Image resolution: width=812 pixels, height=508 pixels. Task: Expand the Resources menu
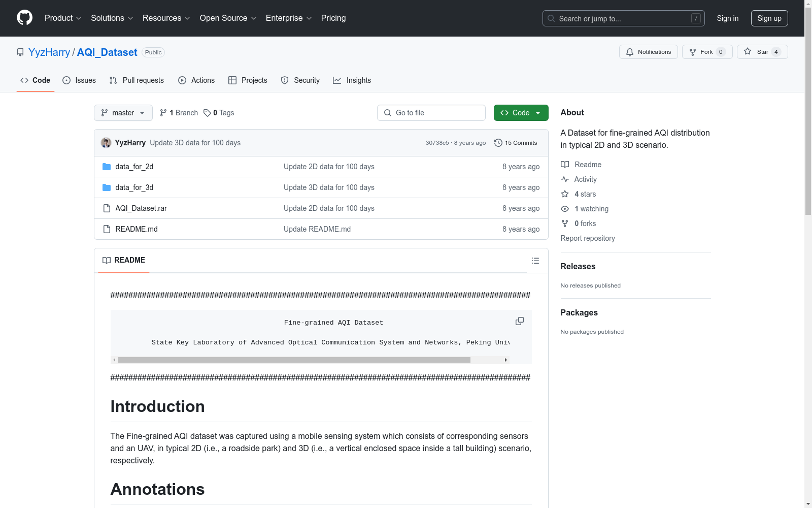(166, 18)
